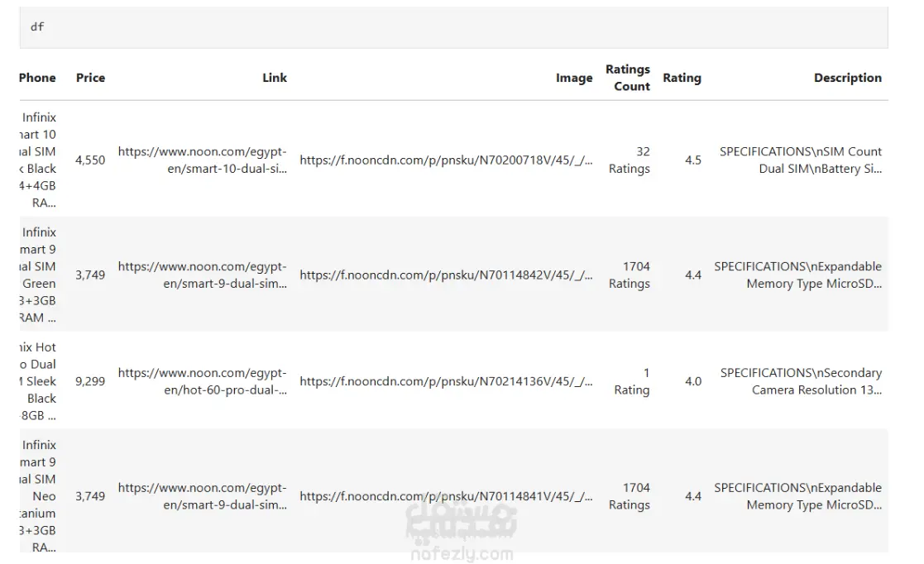Open the N70114841V image URL
Screen dimensions: 924x564
pos(446,496)
